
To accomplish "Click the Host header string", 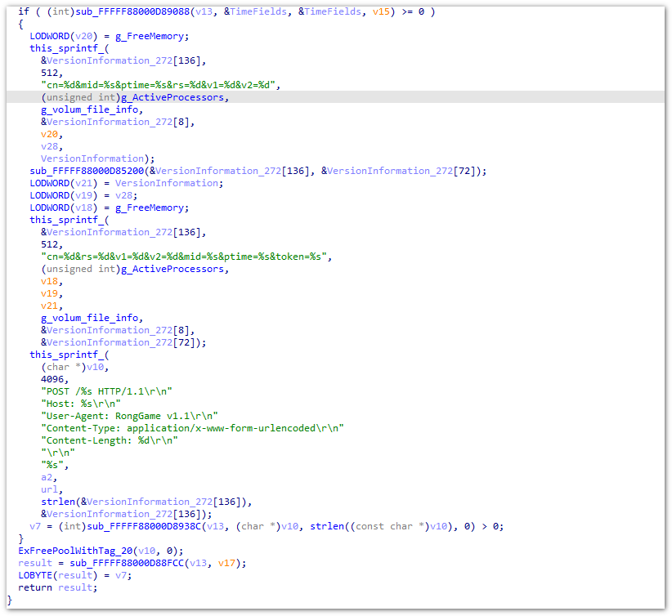I will (81, 404).
